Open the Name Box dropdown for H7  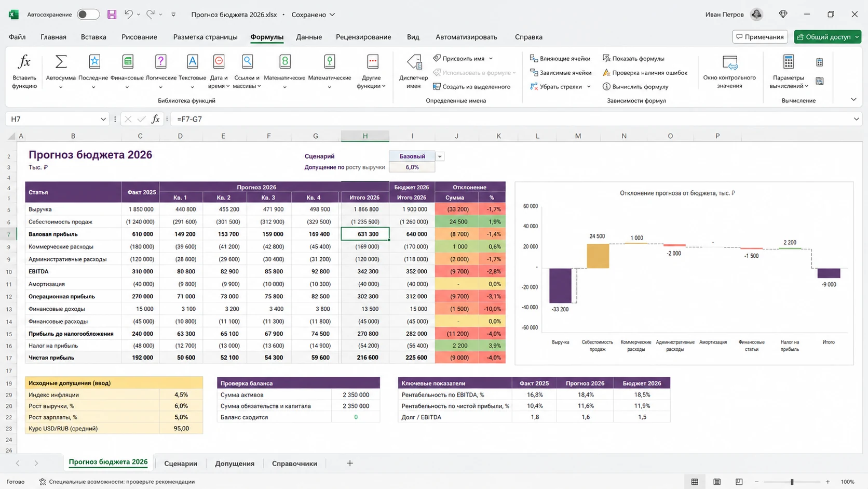pyautogui.click(x=103, y=119)
